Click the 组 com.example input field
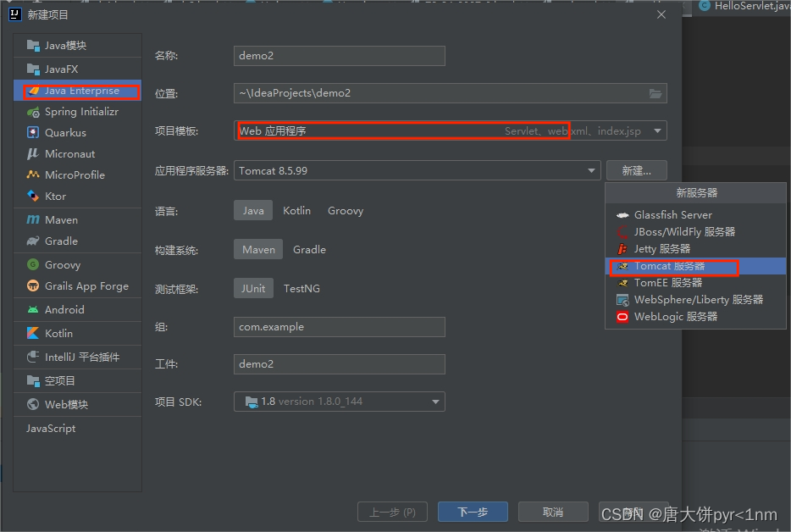Screen dimensions: 791x532 pyautogui.click(x=340, y=327)
